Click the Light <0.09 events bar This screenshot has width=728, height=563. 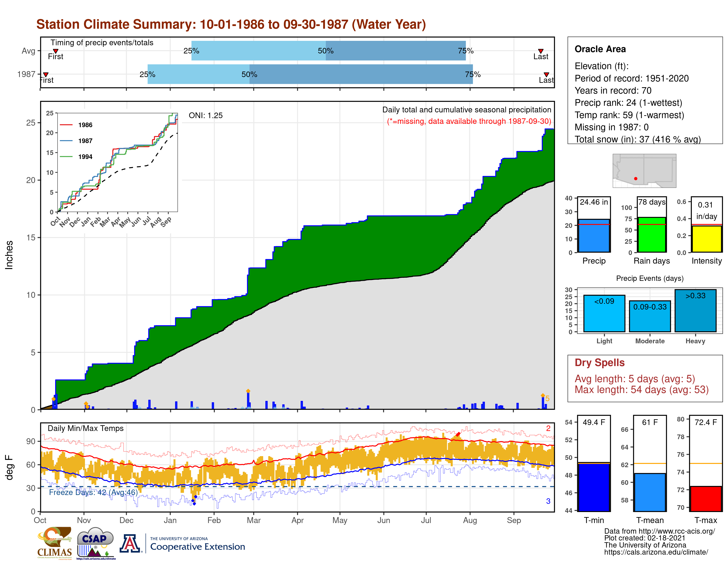pos(604,313)
